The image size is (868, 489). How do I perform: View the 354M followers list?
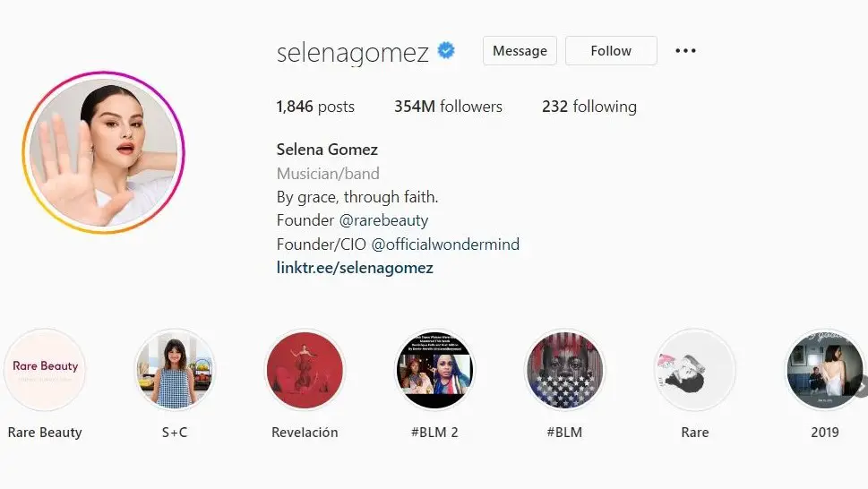point(449,107)
